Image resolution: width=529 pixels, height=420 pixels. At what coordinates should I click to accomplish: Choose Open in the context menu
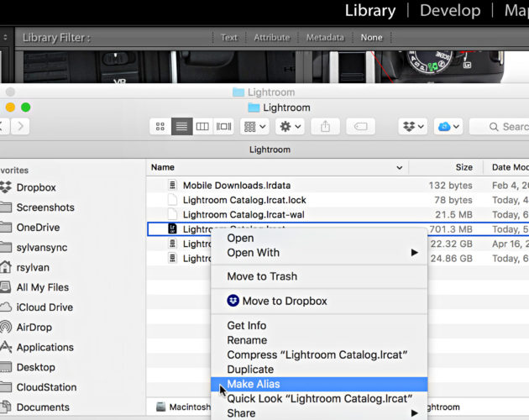click(319, 238)
